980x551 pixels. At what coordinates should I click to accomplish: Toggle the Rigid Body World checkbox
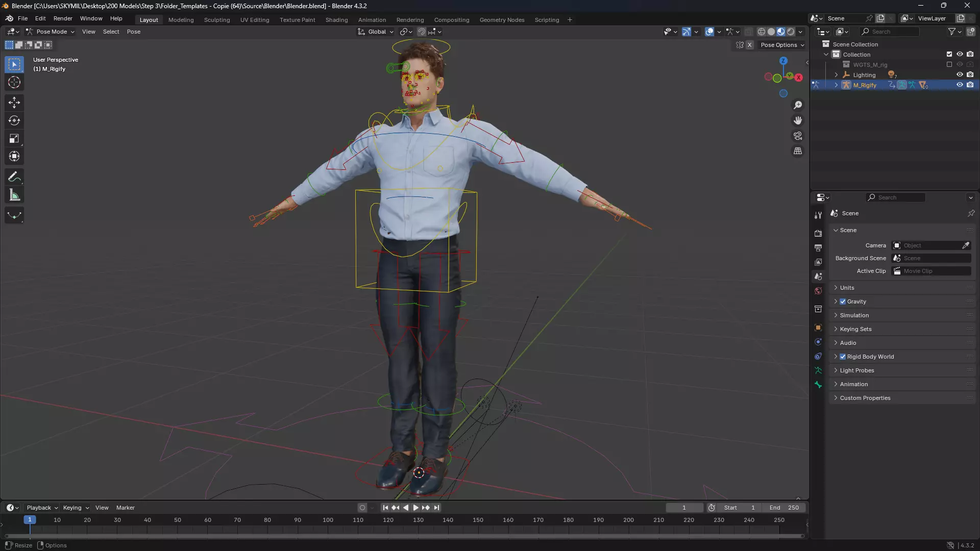click(843, 357)
